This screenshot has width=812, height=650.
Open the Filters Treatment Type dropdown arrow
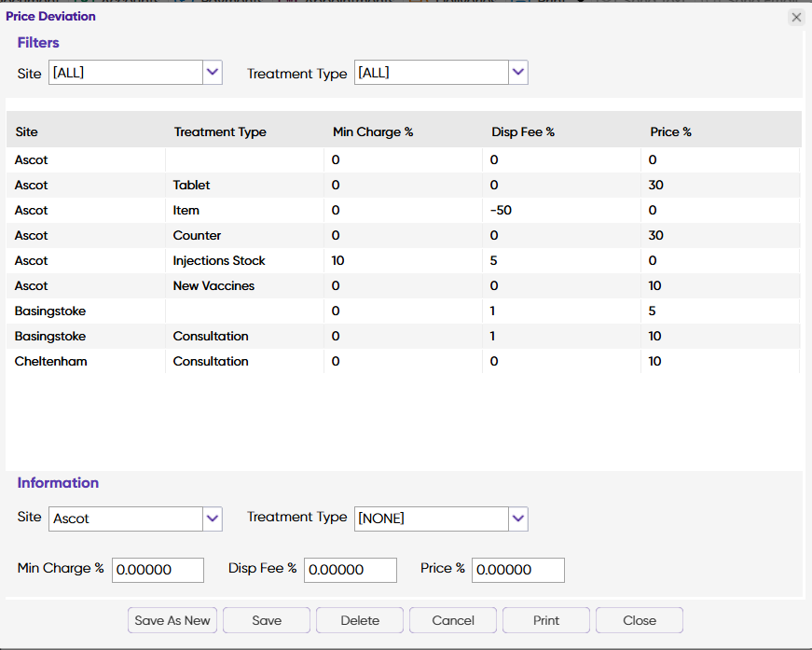pos(517,73)
